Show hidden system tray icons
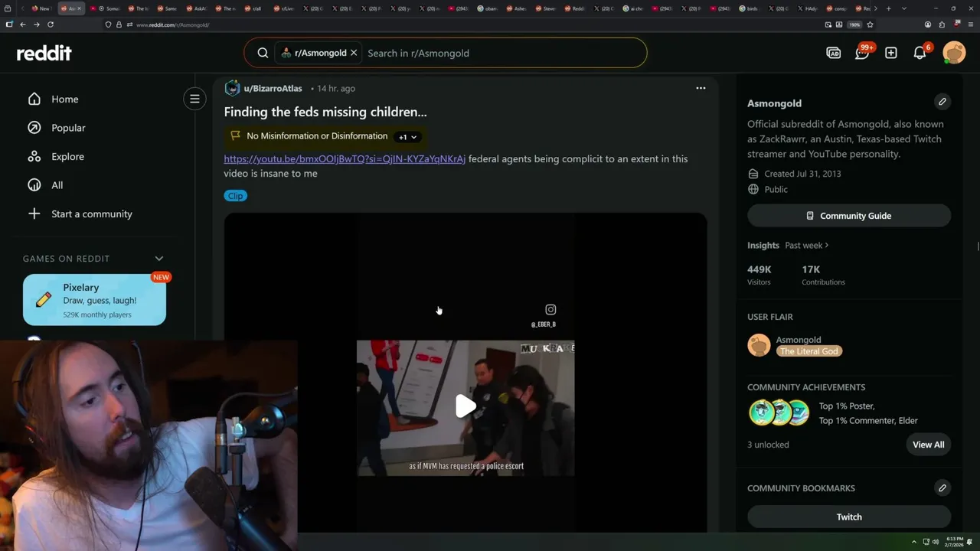This screenshot has height=551, width=980. 914,542
